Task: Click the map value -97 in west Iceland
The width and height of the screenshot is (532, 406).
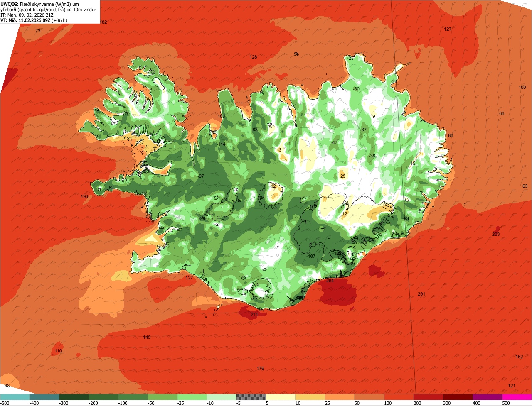Action: pos(201,176)
